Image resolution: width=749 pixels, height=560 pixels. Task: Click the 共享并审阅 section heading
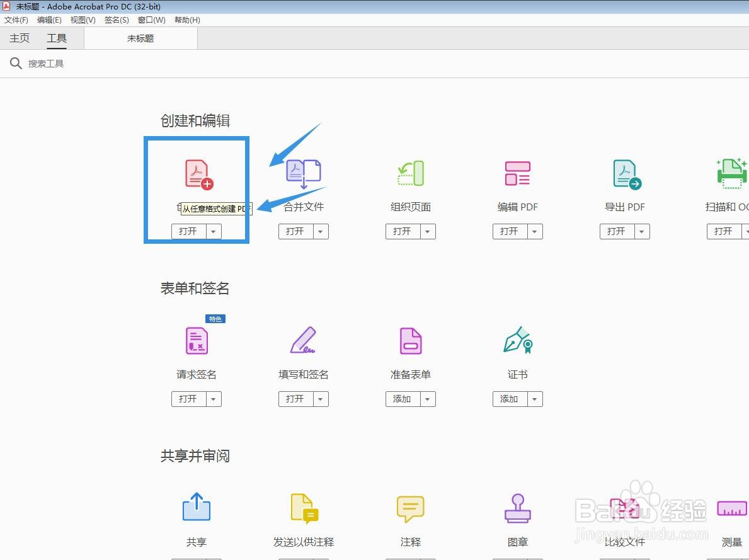pyautogui.click(x=195, y=456)
